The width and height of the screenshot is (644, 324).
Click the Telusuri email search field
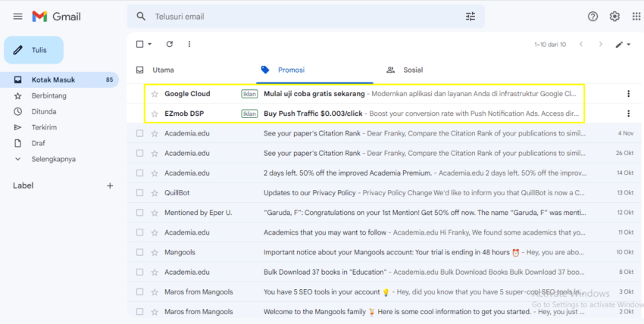[x=306, y=17]
